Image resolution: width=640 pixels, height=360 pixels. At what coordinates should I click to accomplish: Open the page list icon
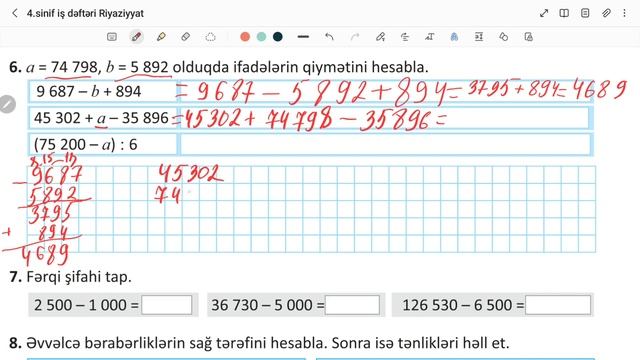tap(585, 13)
